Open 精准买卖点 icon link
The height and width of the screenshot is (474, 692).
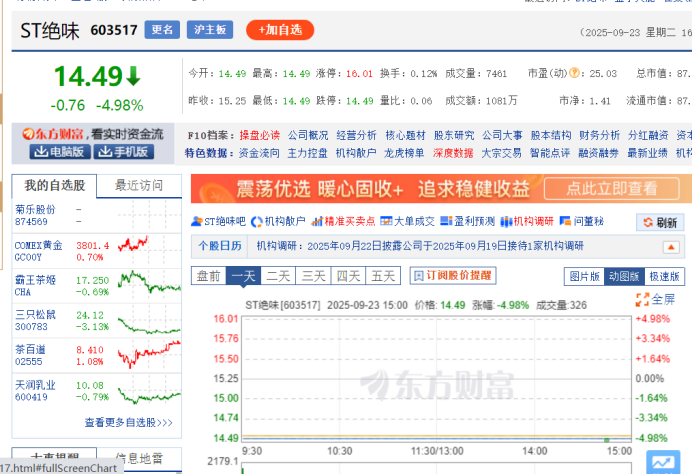(x=343, y=222)
